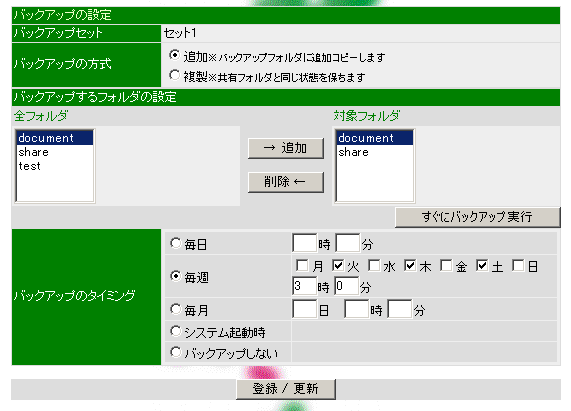Check the 月 weekday checkbox
The image size is (571, 411).
(302, 266)
